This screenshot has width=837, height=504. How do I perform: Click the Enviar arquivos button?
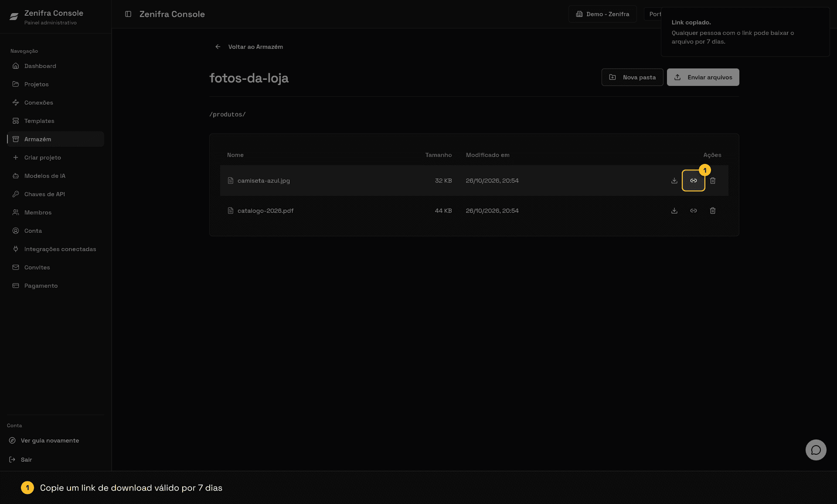coord(703,77)
